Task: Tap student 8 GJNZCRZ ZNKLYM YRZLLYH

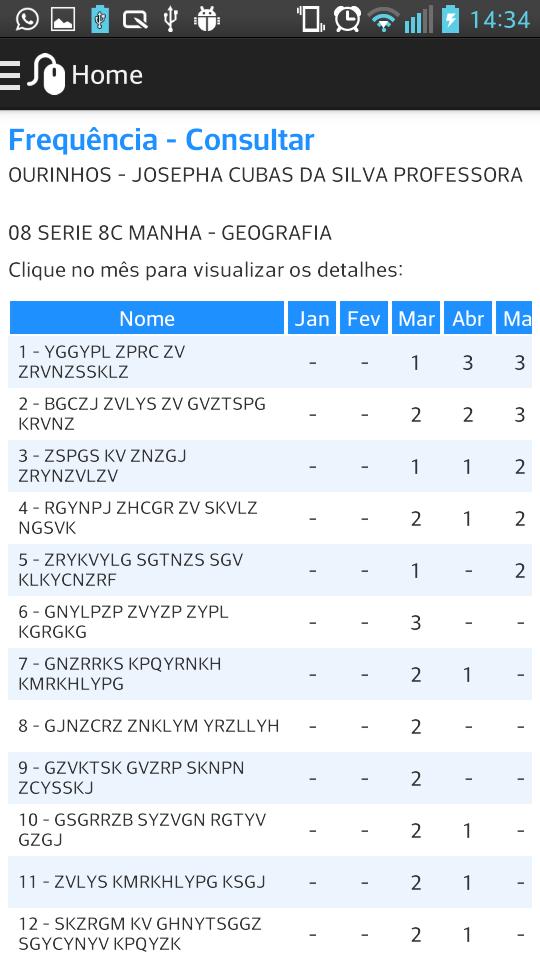Action: [x=270, y=726]
